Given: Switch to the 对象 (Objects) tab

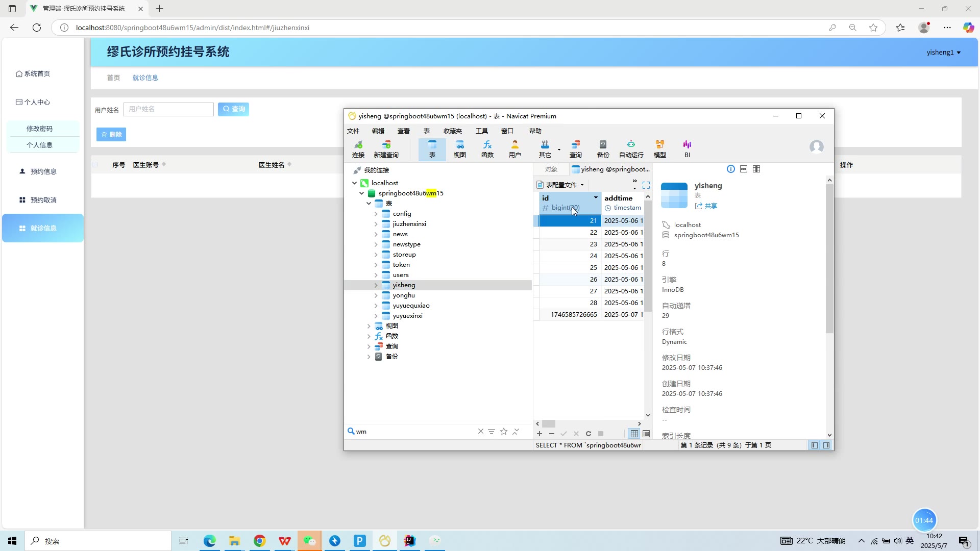Looking at the screenshot, I should 551,169.
